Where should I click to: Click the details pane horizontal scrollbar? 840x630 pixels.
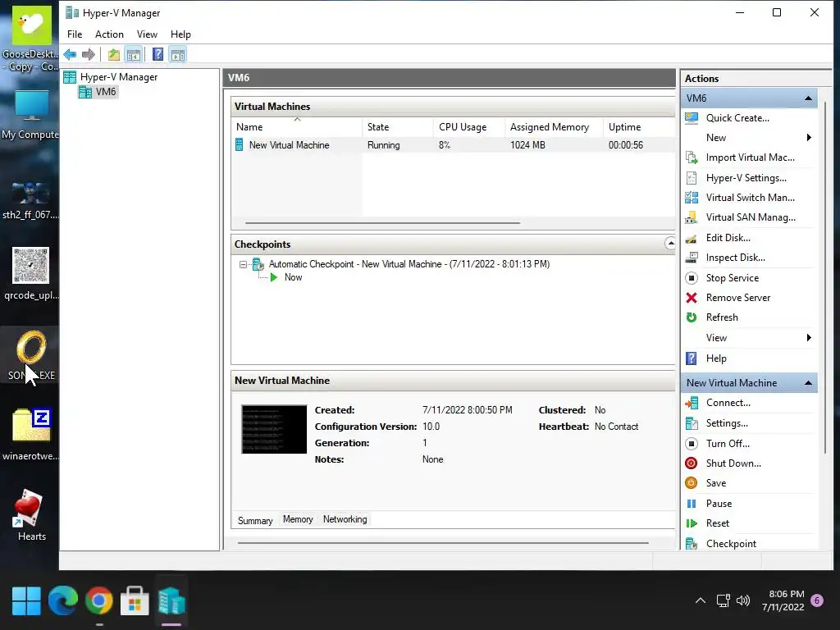[443, 543]
